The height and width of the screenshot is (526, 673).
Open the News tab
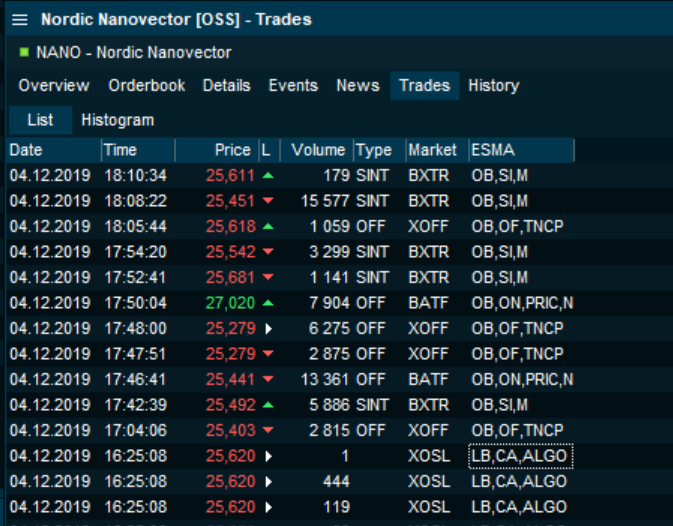tap(358, 85)
